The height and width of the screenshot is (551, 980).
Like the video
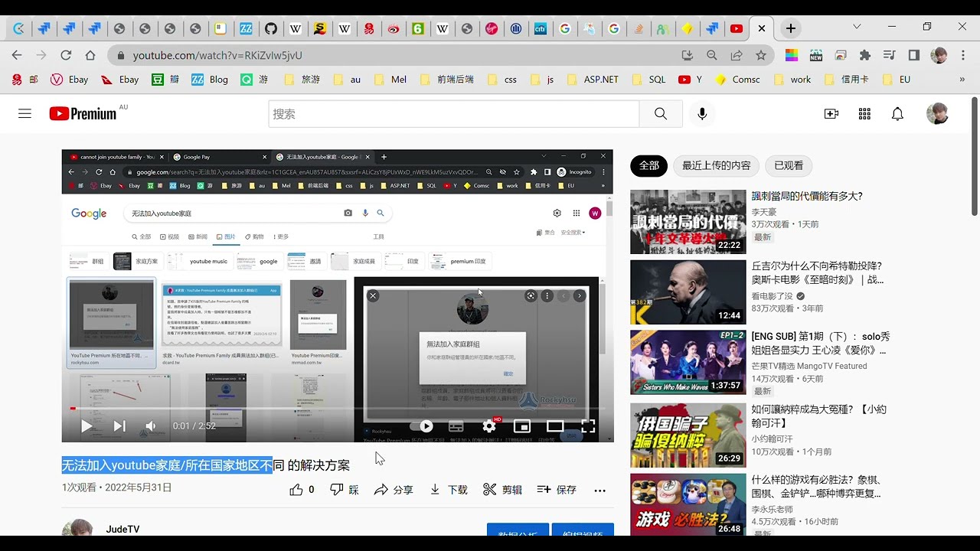(302, 490)
